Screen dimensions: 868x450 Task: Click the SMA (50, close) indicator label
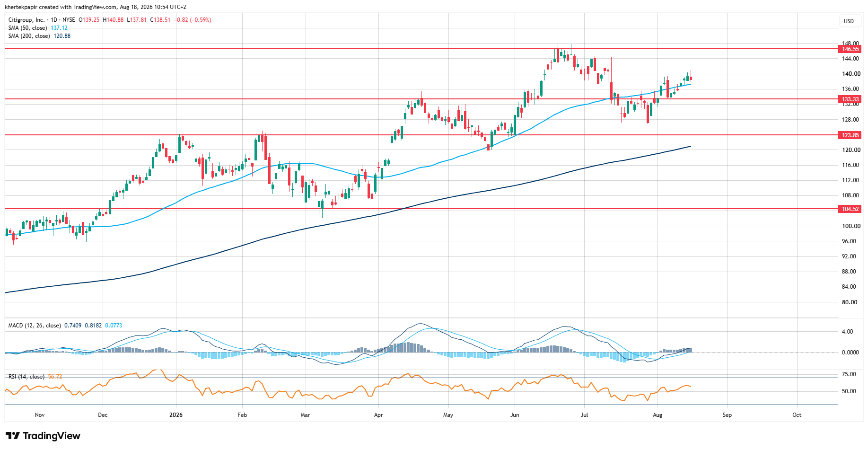point(27,28)
